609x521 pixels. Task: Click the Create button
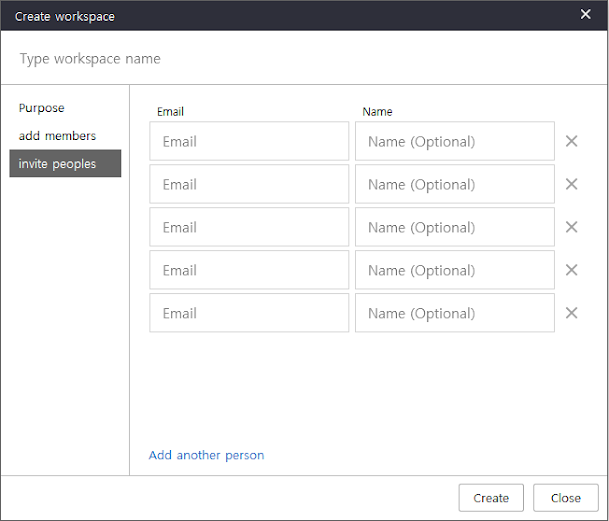(x=491, y=498)
